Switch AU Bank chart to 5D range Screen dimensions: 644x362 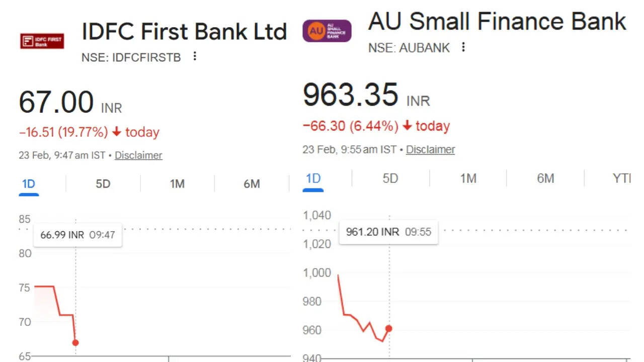[x=390, y=178]
